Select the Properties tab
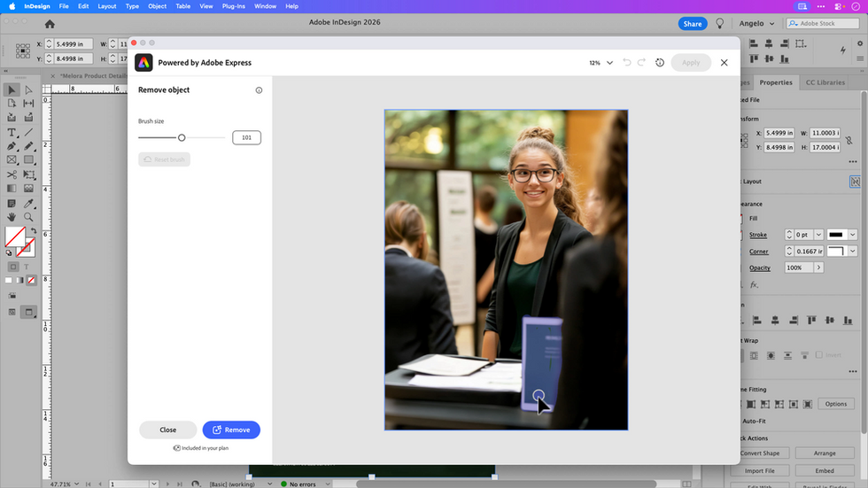Image resolution: width=868 pixels, height=488 pixels. [x=776, y=82]
